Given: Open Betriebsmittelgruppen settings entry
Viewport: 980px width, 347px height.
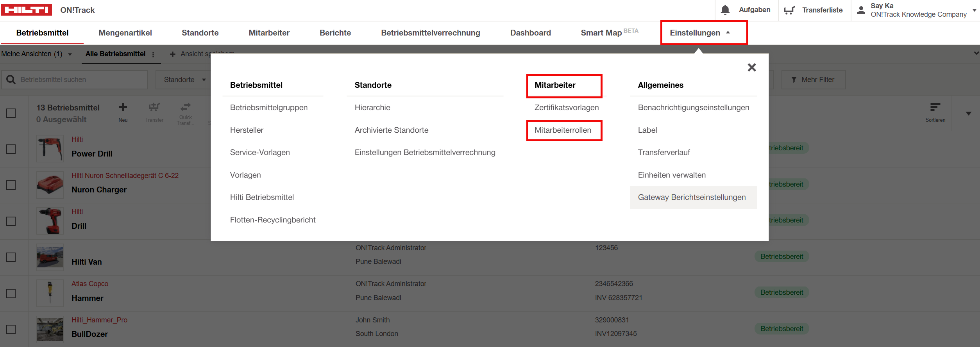Looking at the screenshot, I should 269,108.
